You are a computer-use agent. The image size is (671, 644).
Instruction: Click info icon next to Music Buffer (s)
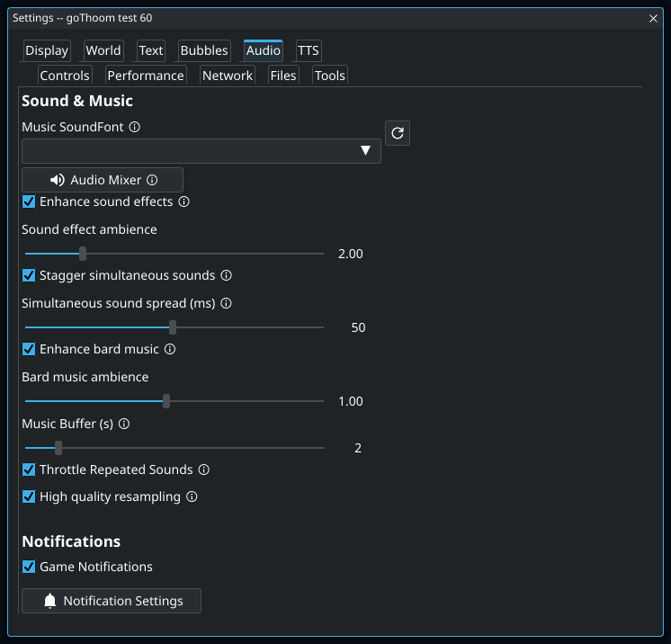(124, 424)
